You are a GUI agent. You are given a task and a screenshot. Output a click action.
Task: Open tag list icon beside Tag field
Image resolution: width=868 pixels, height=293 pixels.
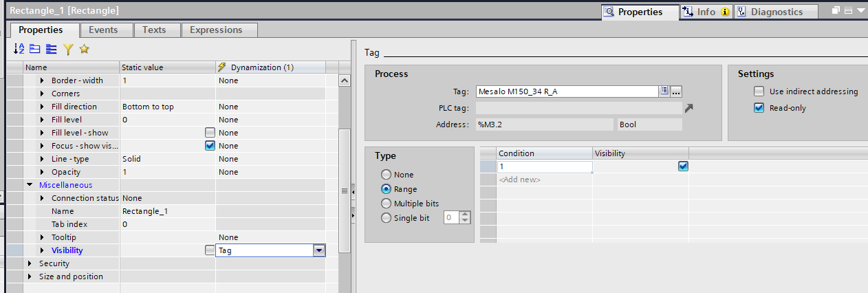click(664, 91)
